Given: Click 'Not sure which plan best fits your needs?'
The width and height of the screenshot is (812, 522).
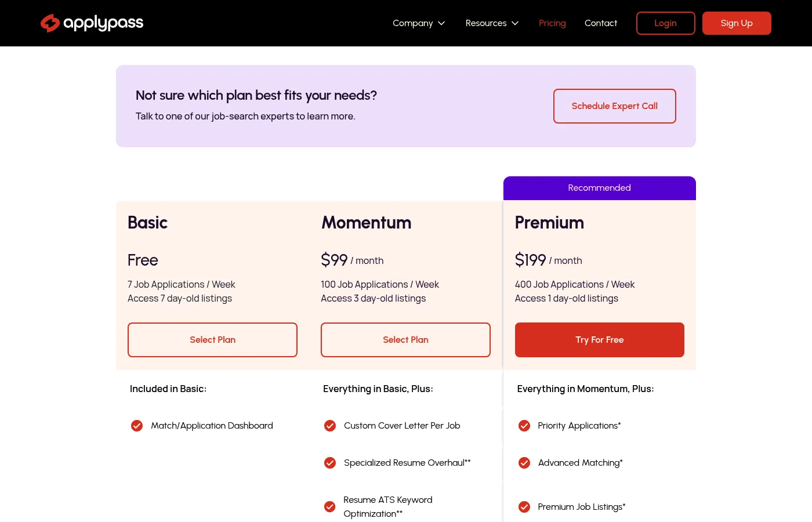Looking at the screenshot, I should (256, 96).
